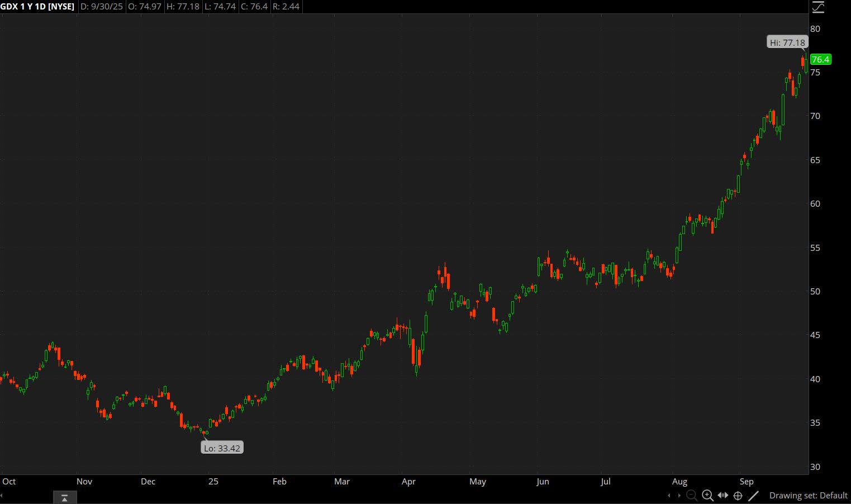This screenshot has height=504, width=851.
Task: Click the price scale at the 50 level
Action: click(816, 291)
